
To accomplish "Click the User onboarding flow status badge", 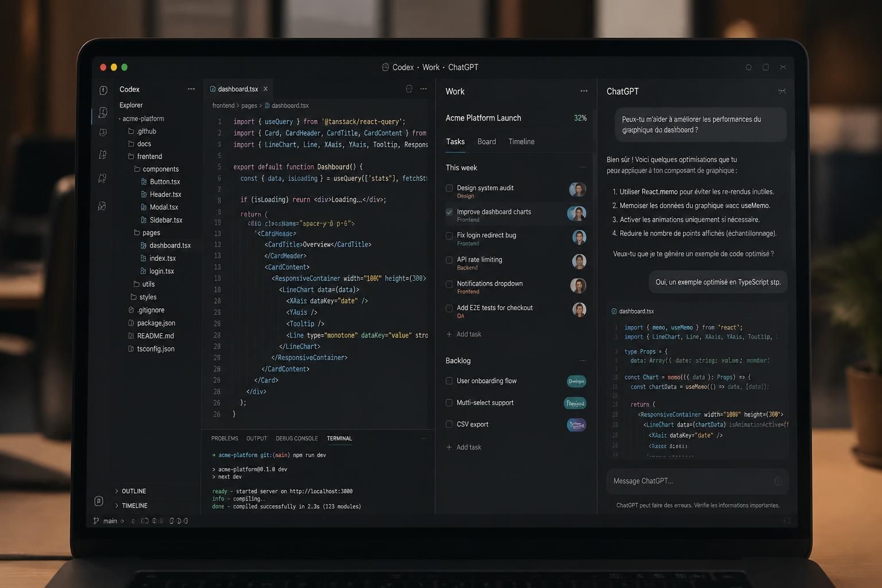I will click(577, 381).
